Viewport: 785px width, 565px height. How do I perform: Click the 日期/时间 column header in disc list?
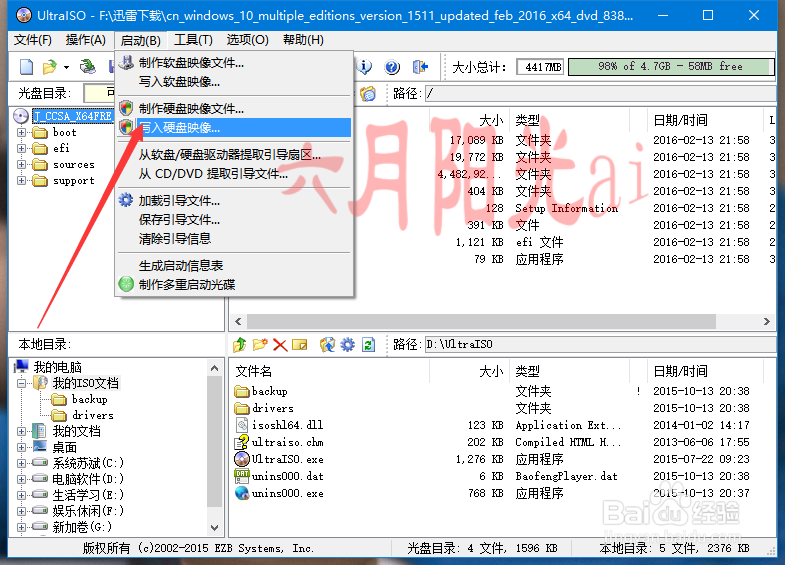[705, 120]
